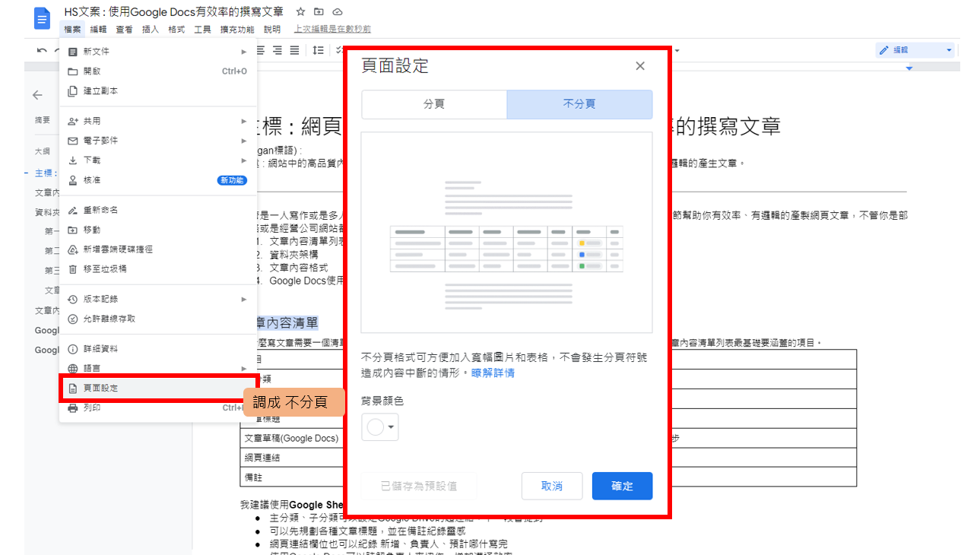Screen dimensions: 980x555
Task: Expand the 電子郵件 submenu
Action: tap(158, 141)
